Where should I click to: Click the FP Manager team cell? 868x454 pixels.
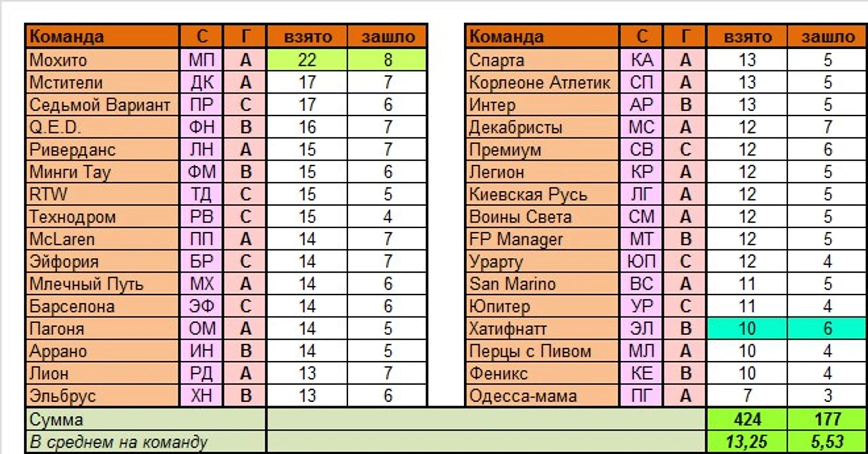click(542, 239)
